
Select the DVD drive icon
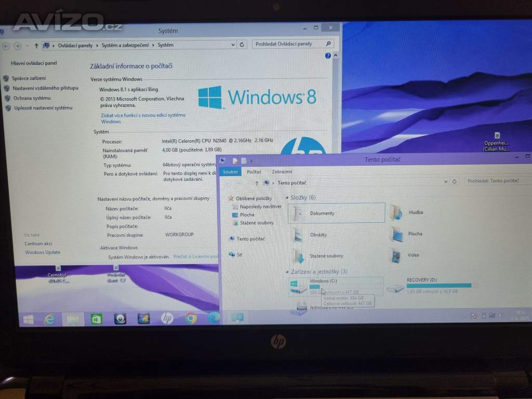click(x=299, y=308)
